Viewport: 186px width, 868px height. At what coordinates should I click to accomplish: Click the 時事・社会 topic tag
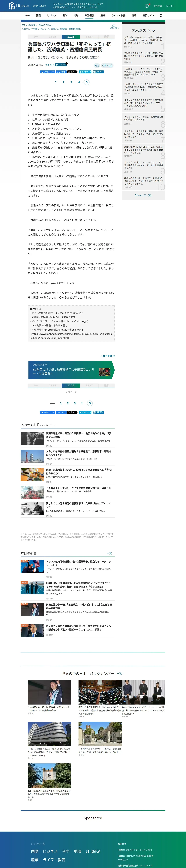coord(107,66)
